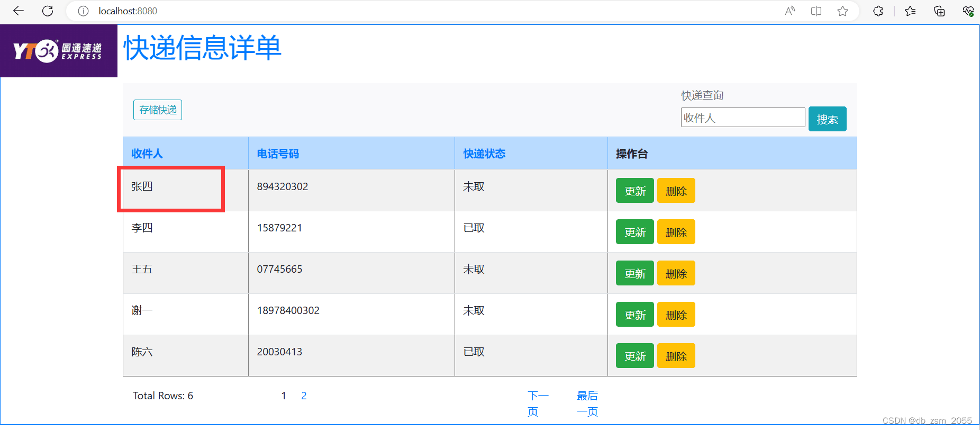Add page to favorites with star icon

tap(842, 11)
